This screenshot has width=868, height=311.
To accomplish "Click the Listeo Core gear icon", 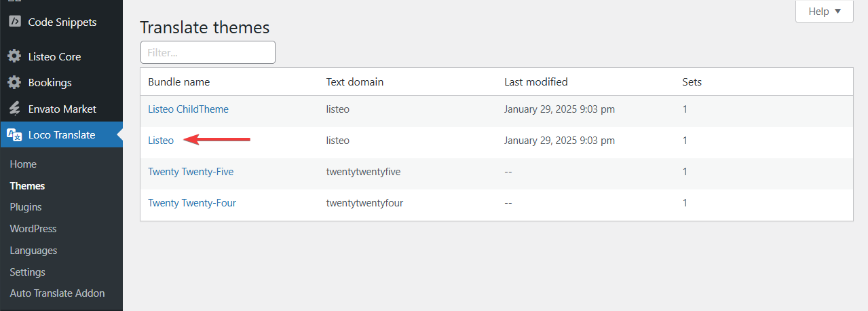I will tap(14, 56).
